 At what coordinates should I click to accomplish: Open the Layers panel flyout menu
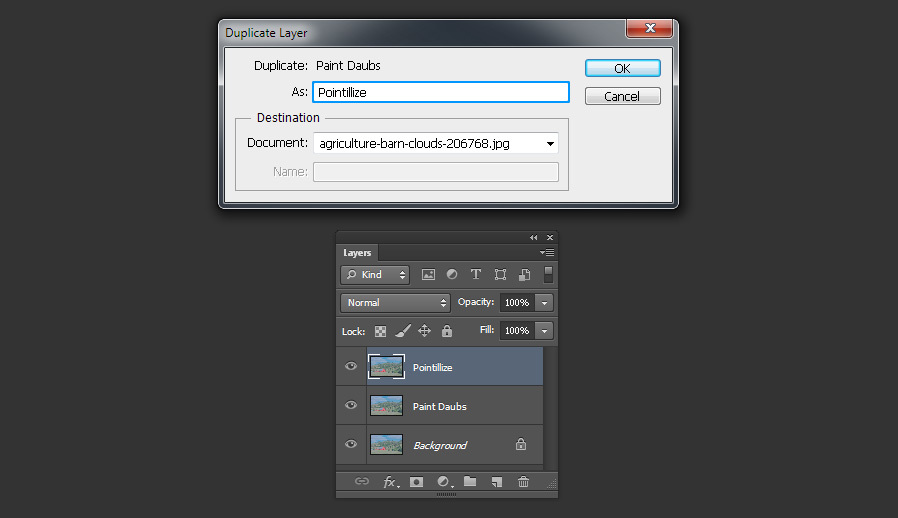[x=547, y=252]
